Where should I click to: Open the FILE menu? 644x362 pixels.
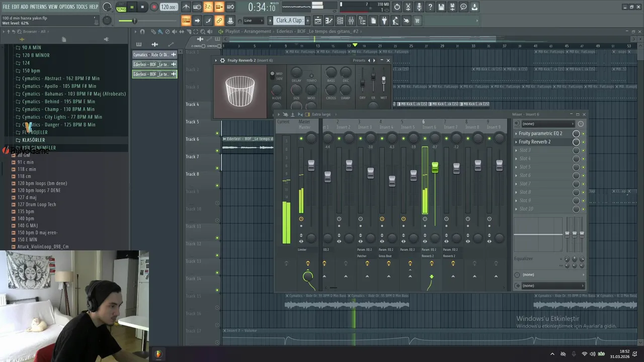coord(6,7)
